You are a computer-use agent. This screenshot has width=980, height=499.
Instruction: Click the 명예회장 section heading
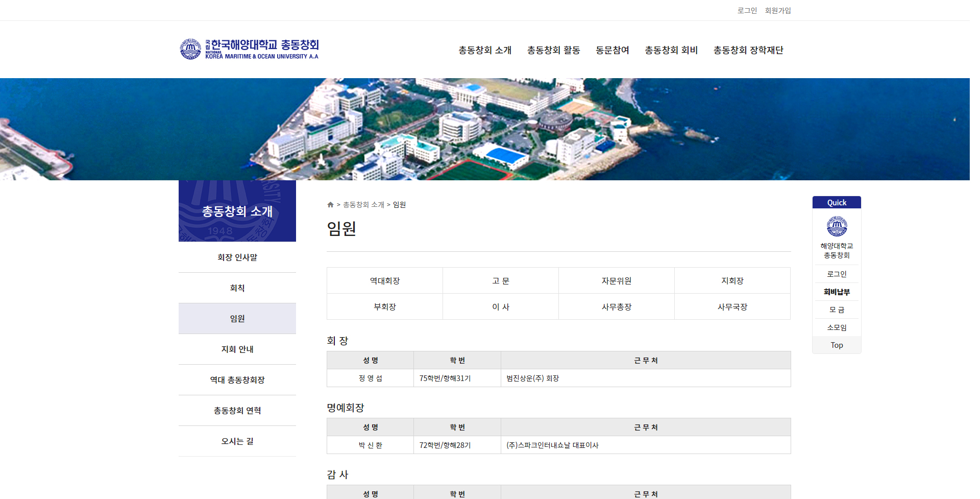346,408
